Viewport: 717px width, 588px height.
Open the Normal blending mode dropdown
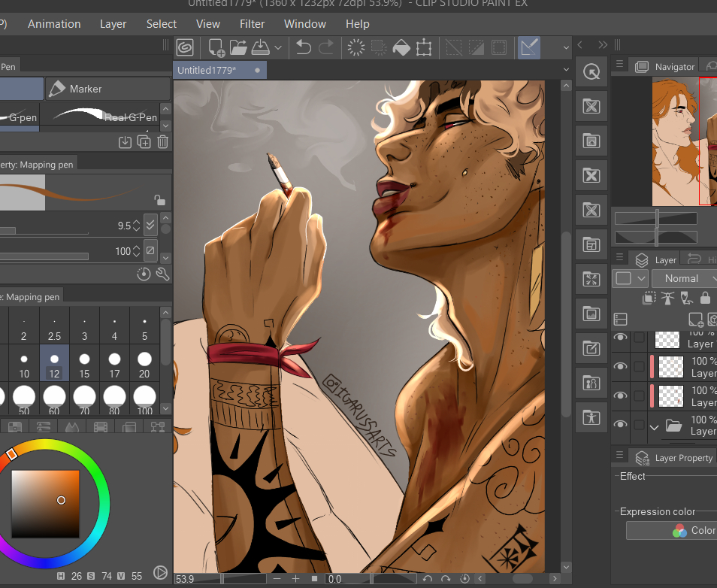pyautogui.click(x=682, y=278)
